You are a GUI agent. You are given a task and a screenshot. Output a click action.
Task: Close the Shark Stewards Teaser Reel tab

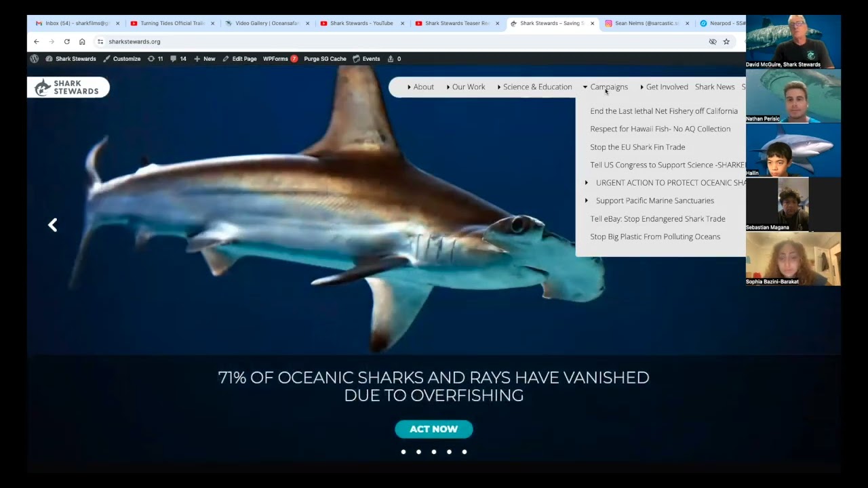coord(497,23)
